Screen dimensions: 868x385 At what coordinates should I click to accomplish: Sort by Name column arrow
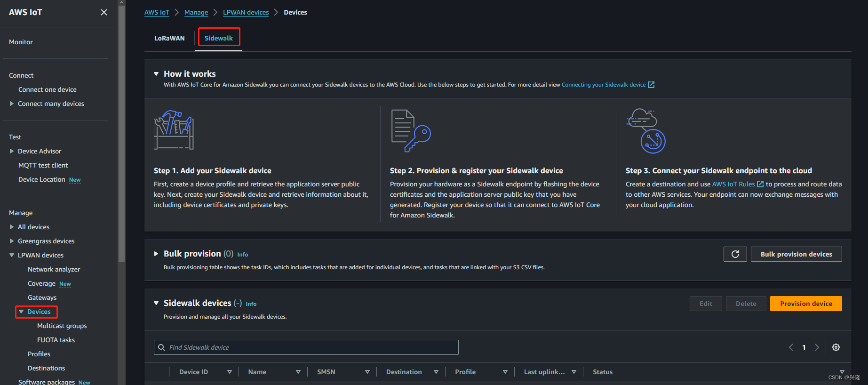coord(298,372)
